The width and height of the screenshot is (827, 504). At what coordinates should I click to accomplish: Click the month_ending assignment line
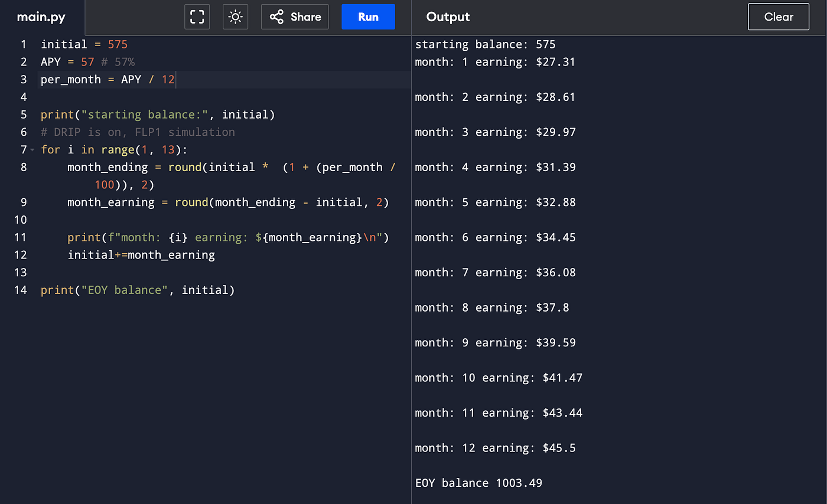point(232,167)
